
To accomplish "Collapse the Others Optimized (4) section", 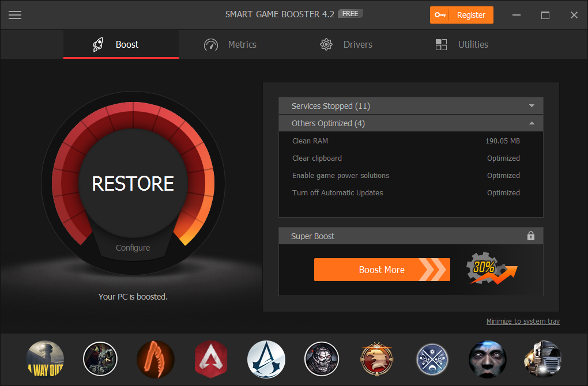I will pyautogui.click(x=410, y=123).
